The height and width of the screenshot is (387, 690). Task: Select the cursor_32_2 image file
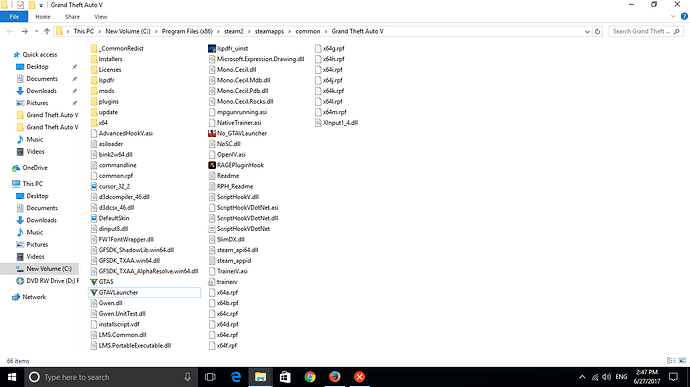point(110,186)
